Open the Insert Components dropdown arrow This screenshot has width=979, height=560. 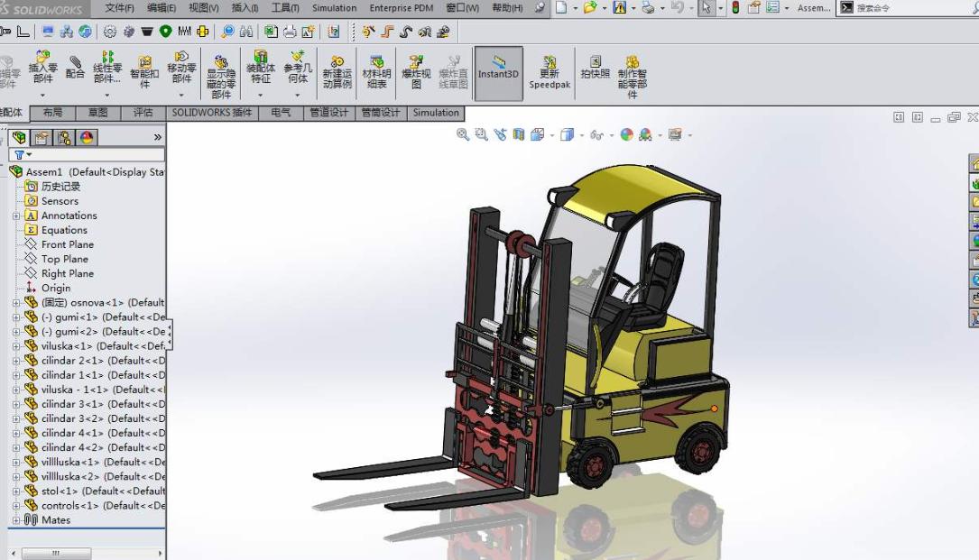(42, 95)
